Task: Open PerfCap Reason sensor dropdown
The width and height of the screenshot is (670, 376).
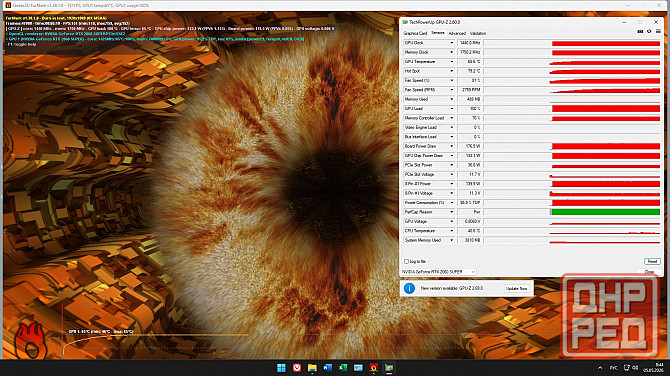Action: click(x=451, y=212)
